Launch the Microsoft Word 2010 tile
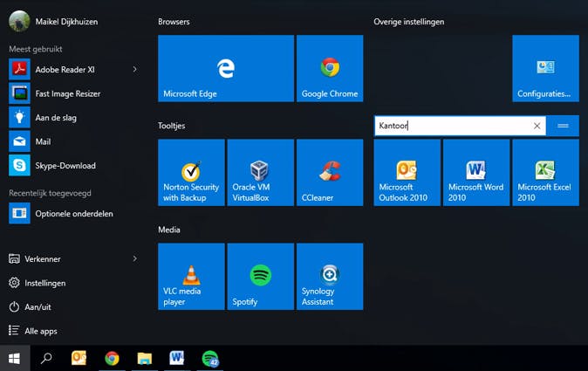The image size is (588, 371). [x=476, y=173]
